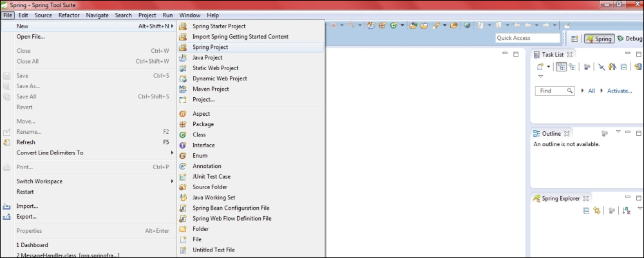Screen dimensions: 644x258
Task: Click Dynamic Web Project icon
Action: [x=183, y=78]
